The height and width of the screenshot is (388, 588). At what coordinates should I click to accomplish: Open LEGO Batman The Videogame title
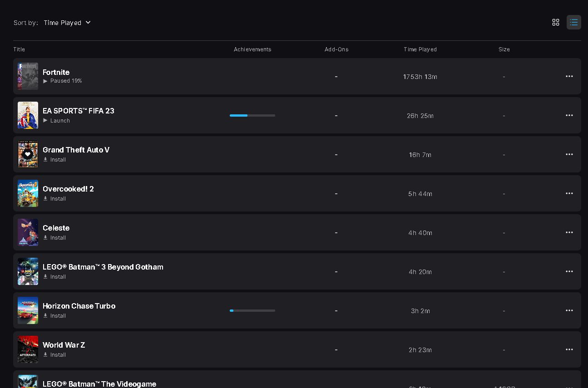click(x=99, y=384)
